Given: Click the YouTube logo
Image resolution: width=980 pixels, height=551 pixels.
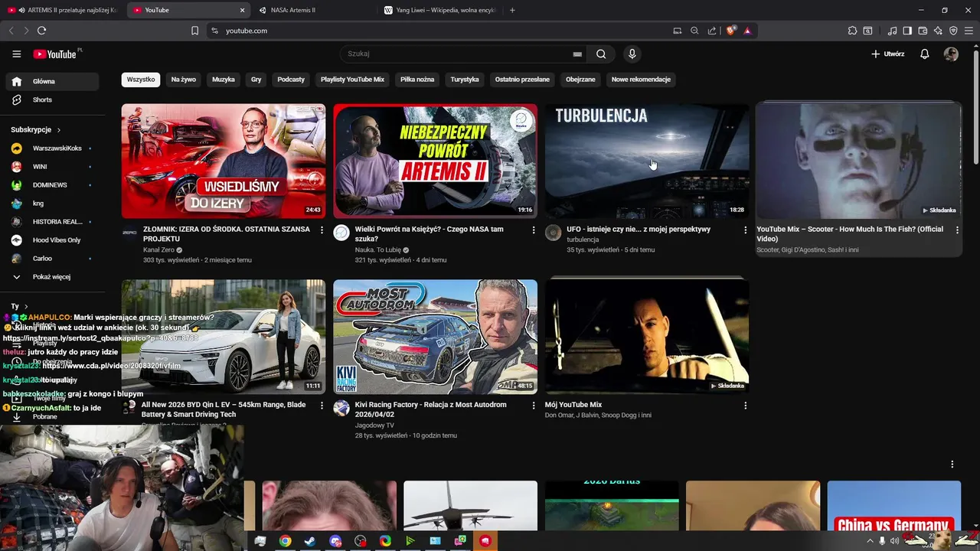Looking at the screenshot, I should point(55,54).
